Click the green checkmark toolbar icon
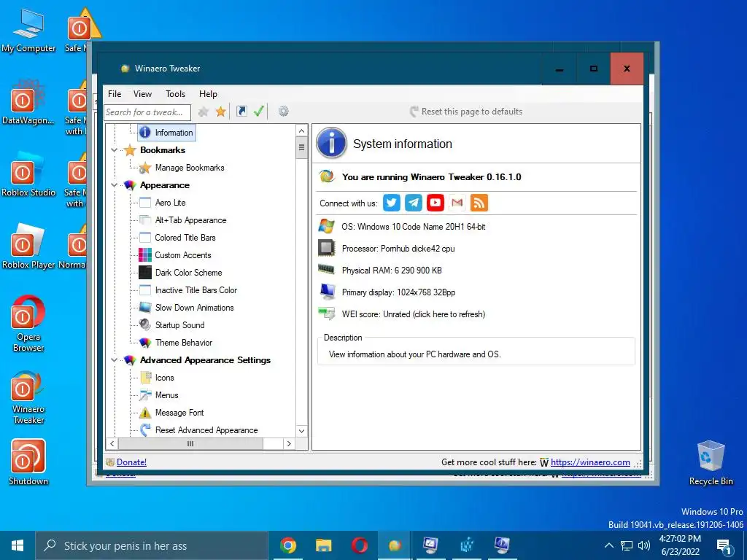747x560 pixels. pos(259,112)
